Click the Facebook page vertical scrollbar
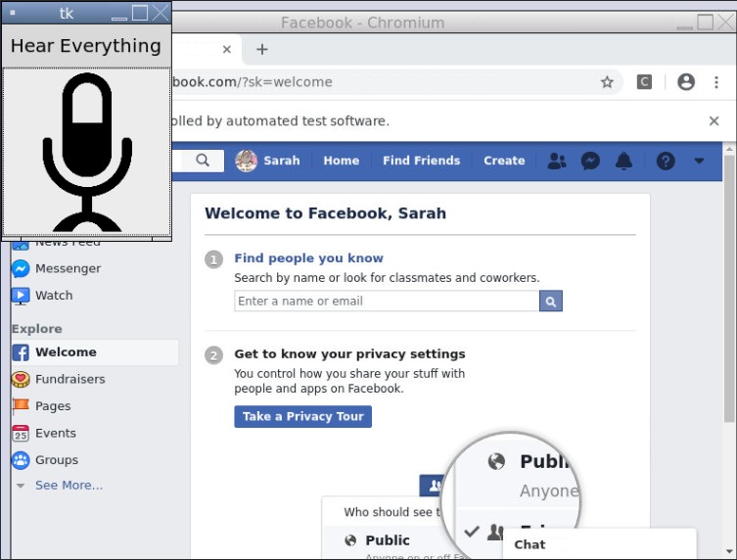 tap(729, 288)
